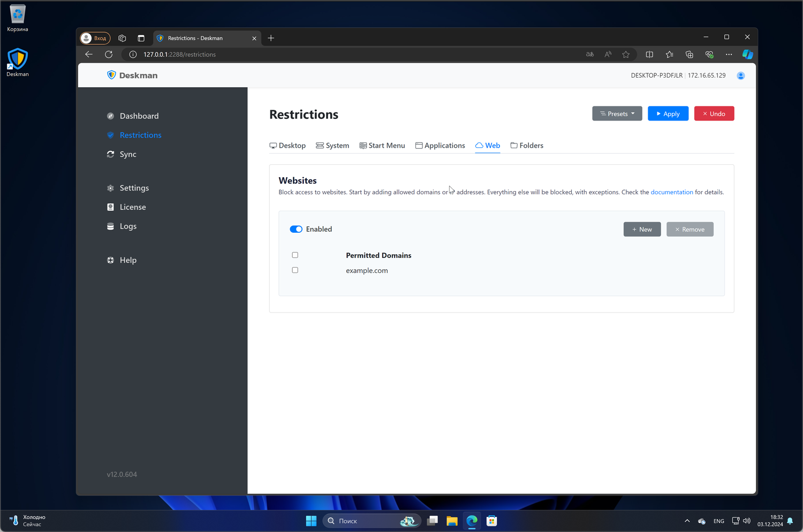The width and height of the screenshot is (803, 532).
Task: Open Task View on the taskbar
Action: (x=433, y=521)
